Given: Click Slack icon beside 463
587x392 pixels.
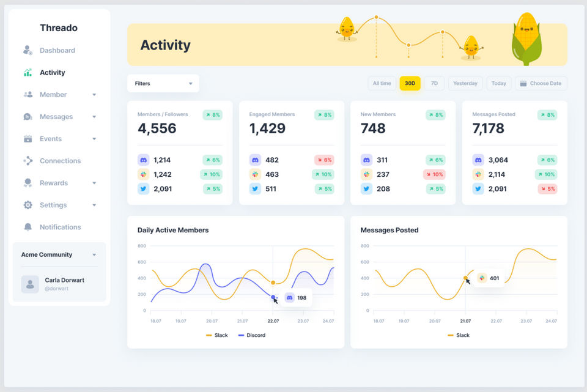Looking at the screenshot, I should point(255,174).
